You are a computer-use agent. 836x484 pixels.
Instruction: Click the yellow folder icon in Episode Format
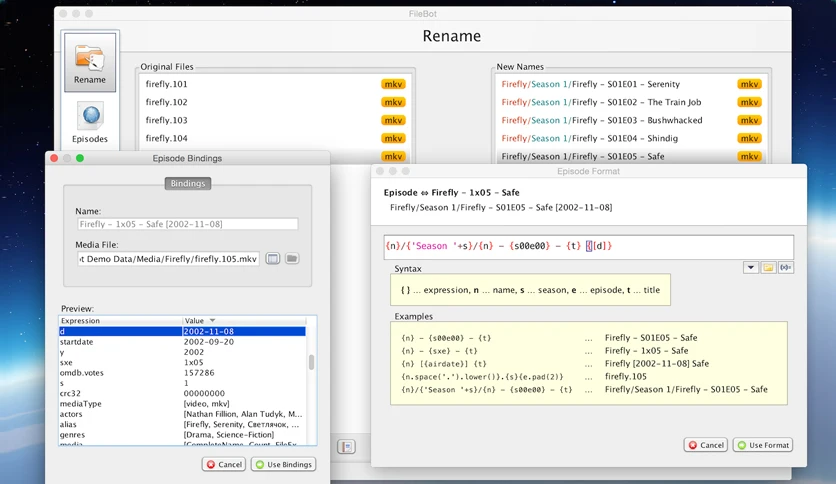tap(768, 268)
